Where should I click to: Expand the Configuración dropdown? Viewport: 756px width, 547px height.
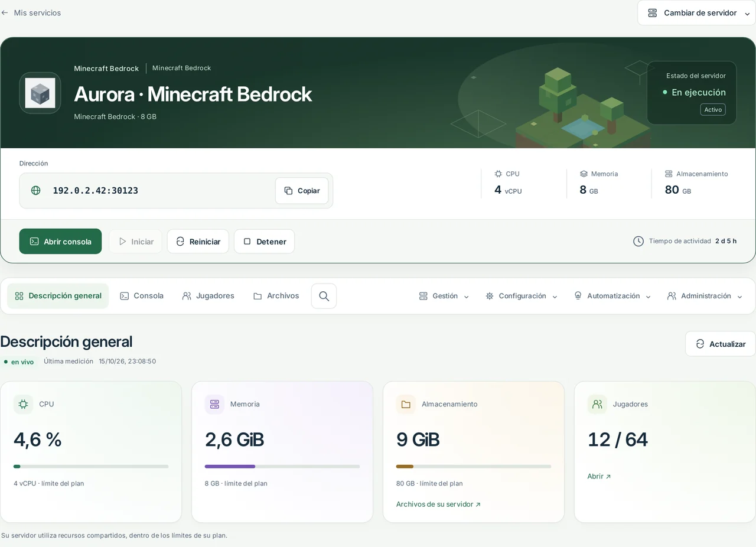click(522, 296)
